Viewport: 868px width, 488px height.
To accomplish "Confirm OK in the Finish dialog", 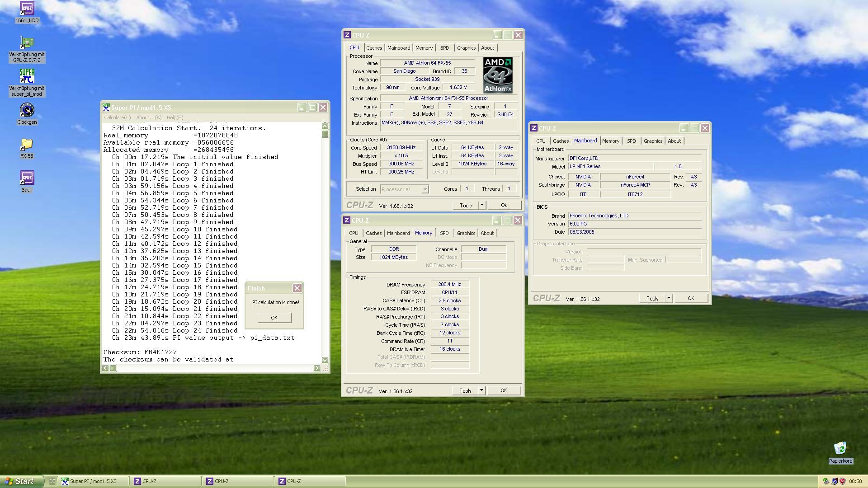I will (274, 318).
